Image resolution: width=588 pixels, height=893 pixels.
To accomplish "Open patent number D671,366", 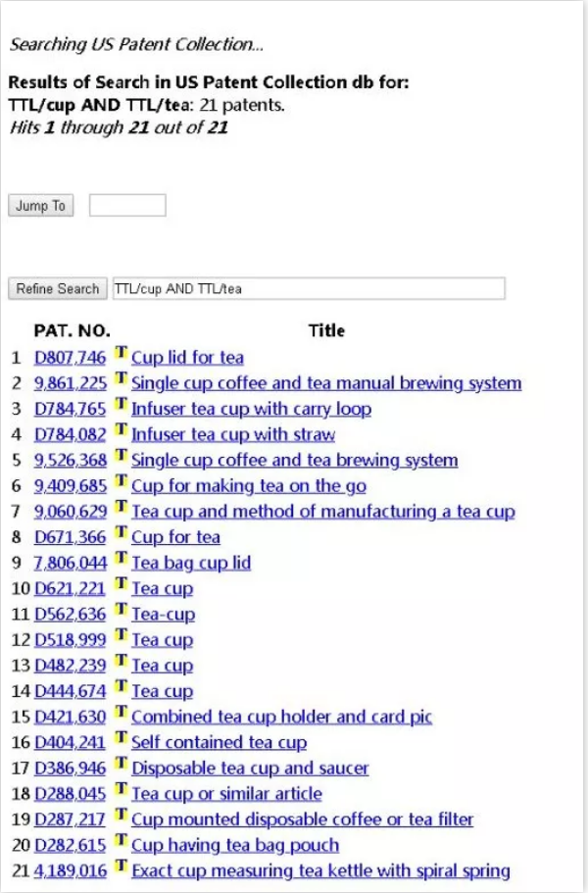I will tap(70, 537).
